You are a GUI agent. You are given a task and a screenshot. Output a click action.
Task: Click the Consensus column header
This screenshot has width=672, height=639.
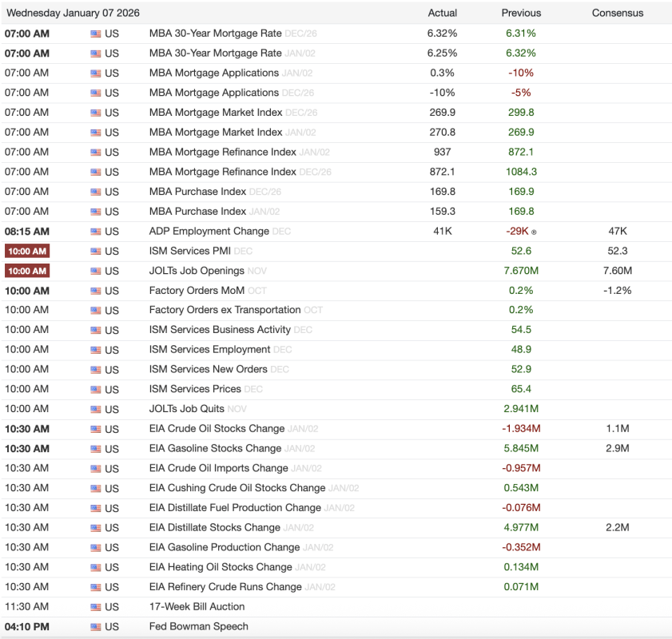tap(617, 13)
